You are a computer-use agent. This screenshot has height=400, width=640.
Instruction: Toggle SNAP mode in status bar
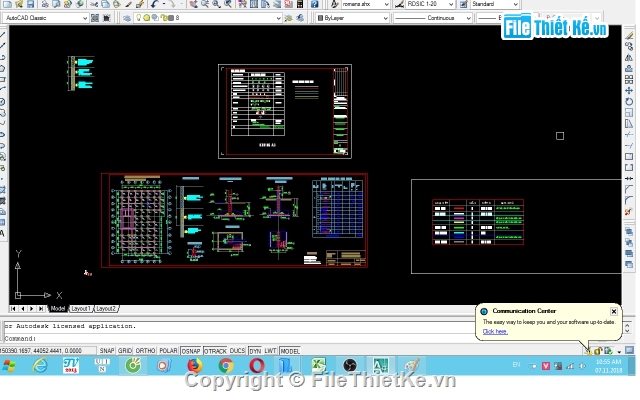[107, 351]
